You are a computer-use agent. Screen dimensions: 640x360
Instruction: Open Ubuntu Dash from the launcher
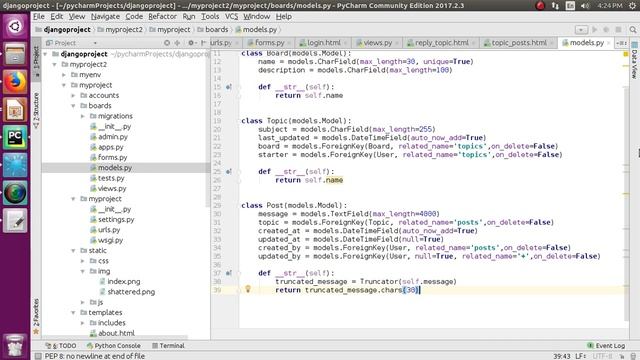click(15, 27)
